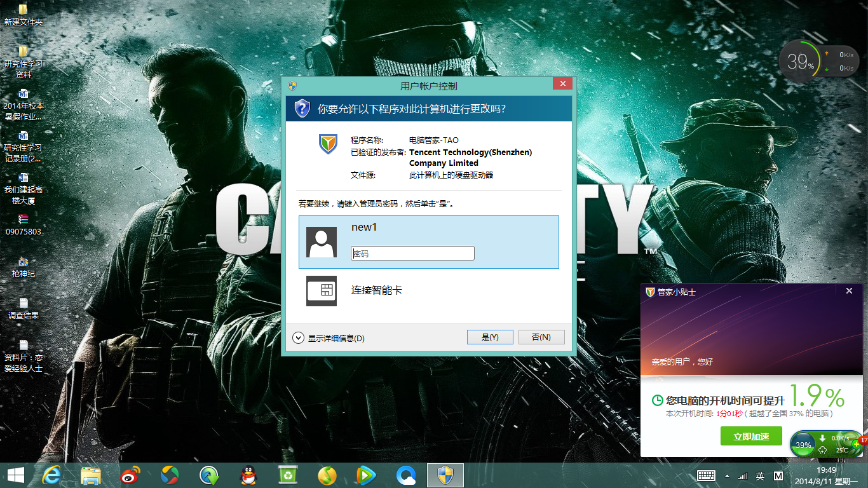Image resolution: width=868 pixels, height=488 pixels.
Task: Confirm with the 是(Y) button
Action: [x=490, y=337]
